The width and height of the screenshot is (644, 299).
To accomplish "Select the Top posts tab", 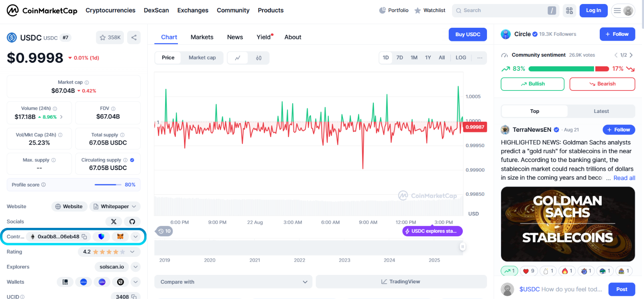I will pos(535,111).
